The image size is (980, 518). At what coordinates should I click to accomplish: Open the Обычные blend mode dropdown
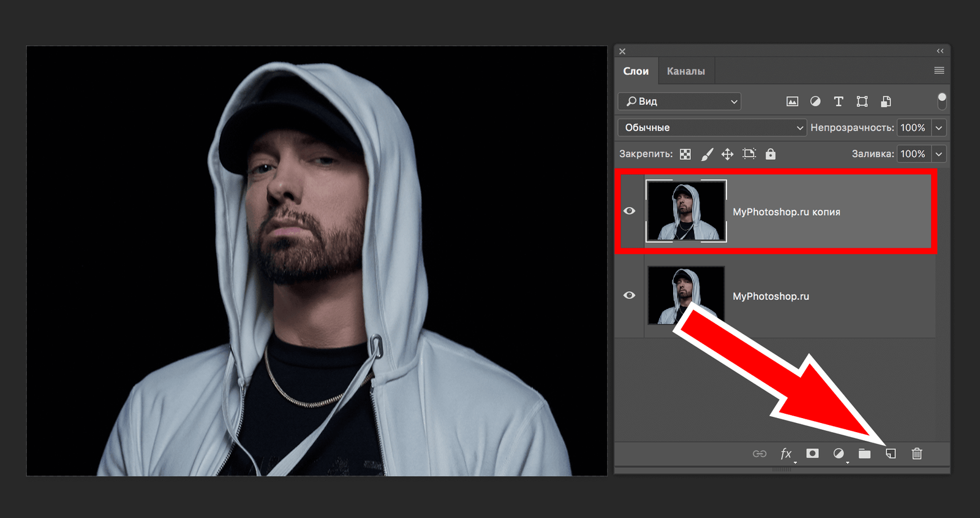click(x=712, y=128)
